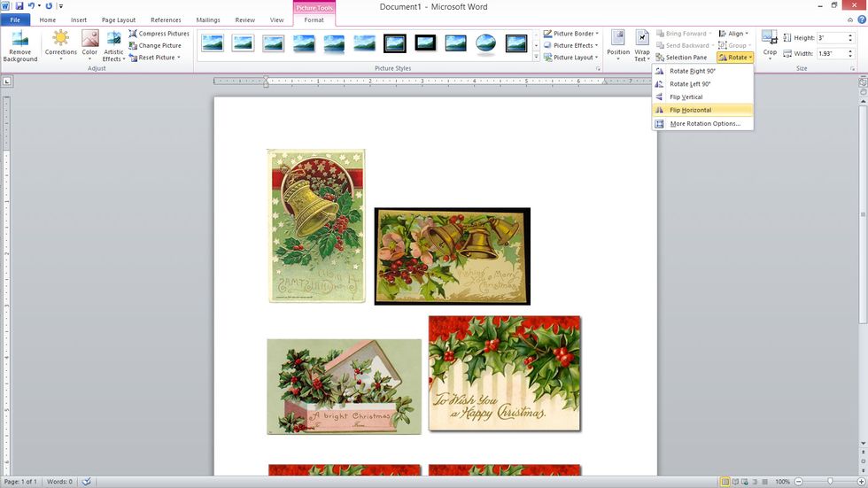Open the Align dropdown
The width and height of the screenshot is (868, 488).
(733, 34)
